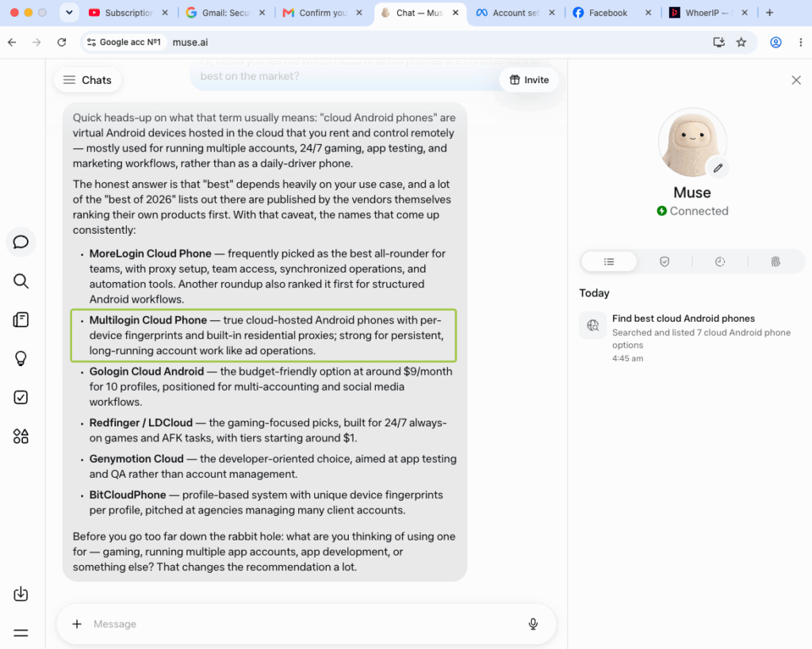The image size is (812, 649).
Task: Click the 'Today' heading in panel
Action: click(594, 293)
